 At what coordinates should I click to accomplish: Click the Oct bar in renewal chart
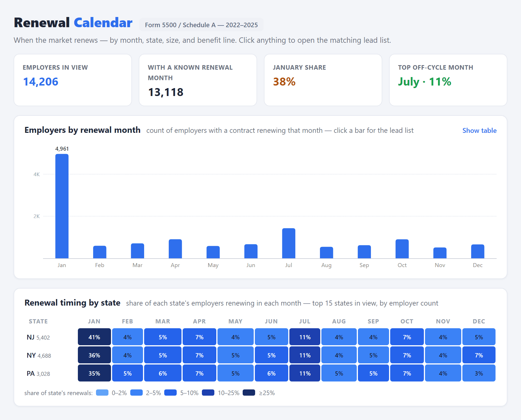[402, 249]
